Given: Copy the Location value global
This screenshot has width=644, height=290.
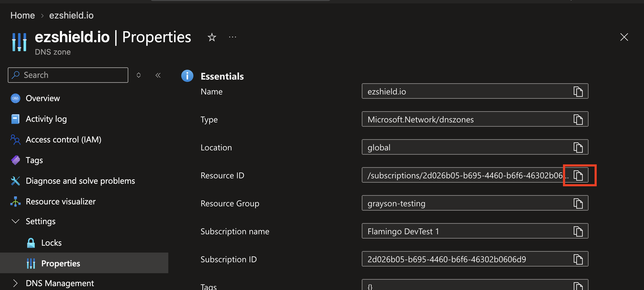Looking at the screenshot, I should pyautogui.click(x=578, y=147).
